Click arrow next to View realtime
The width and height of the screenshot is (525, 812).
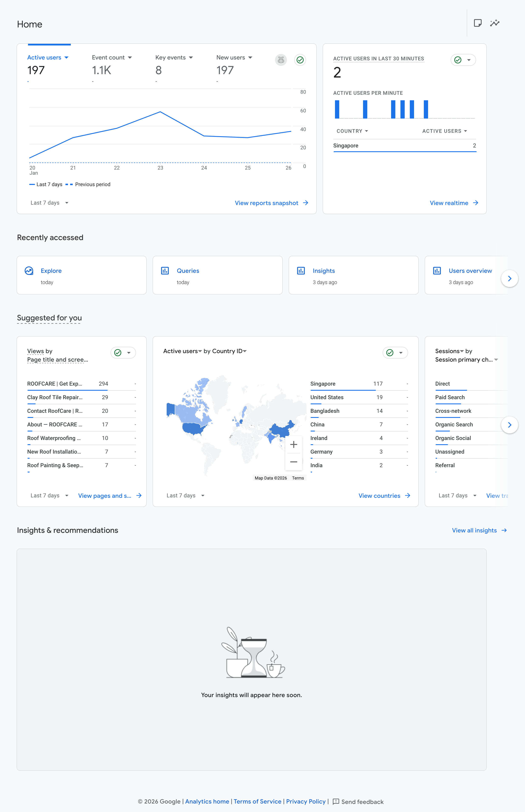[x=475, y=203]
